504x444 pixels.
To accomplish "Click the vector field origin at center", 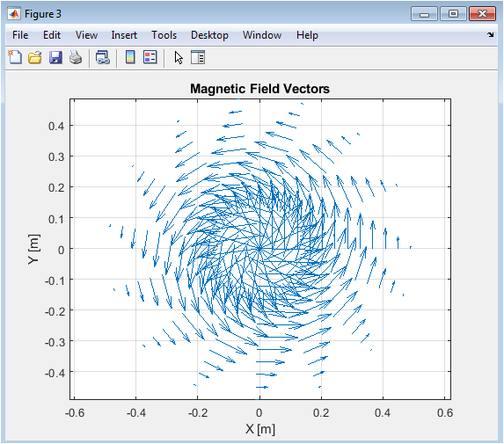I will coord(259,248).
